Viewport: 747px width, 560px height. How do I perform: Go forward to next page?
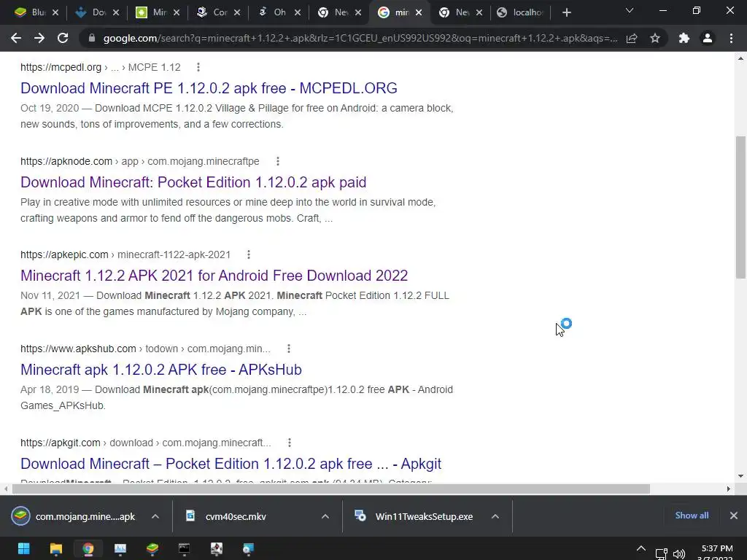(39, 38)
